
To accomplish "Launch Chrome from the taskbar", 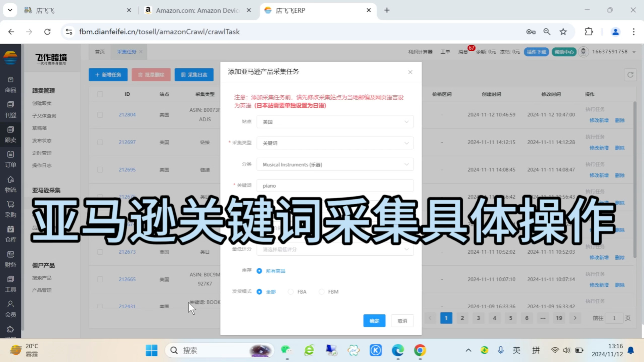I will [x=420, y=350].
